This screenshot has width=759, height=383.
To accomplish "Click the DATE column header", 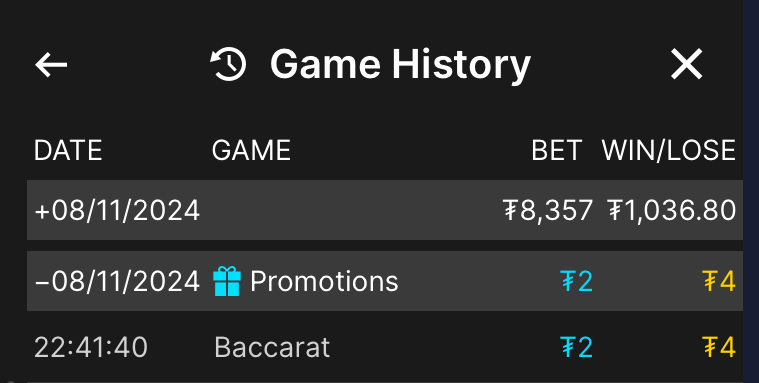I will [x=68, y=150].
